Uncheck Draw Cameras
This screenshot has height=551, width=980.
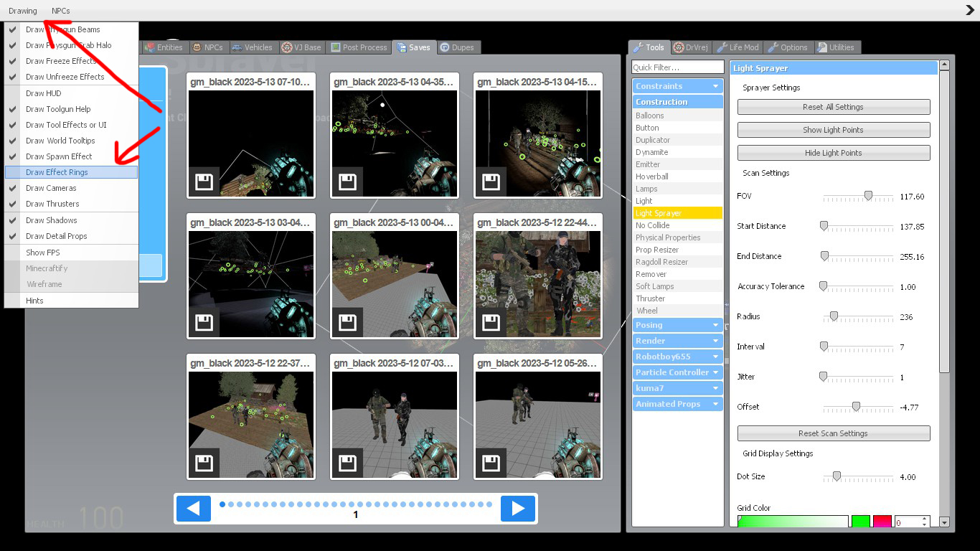tap(71, 188)
